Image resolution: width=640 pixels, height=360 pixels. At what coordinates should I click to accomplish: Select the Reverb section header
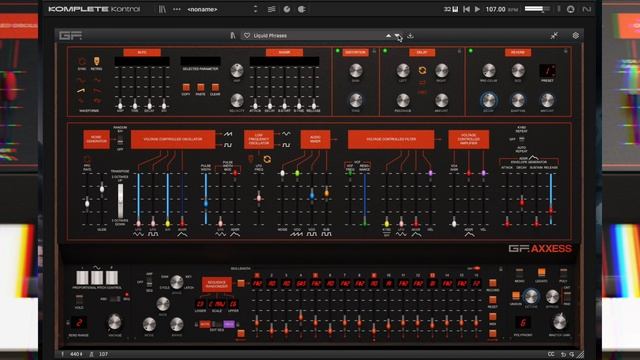(518, 52)
